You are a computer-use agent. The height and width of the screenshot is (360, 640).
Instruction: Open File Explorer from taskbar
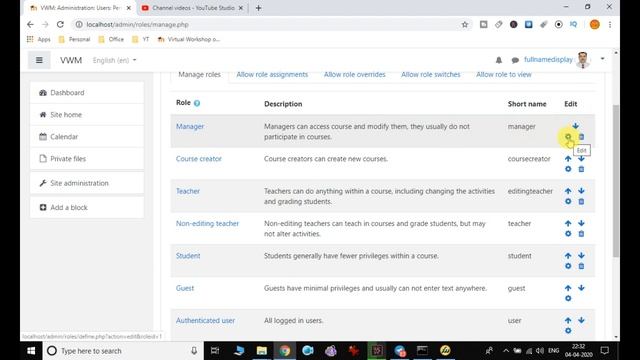pyautogui.click(x=262, y=351)
